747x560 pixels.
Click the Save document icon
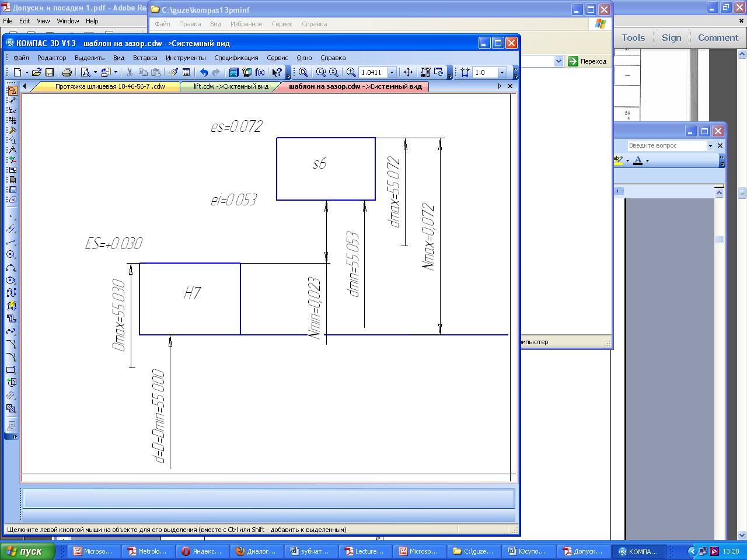(50, 72)
